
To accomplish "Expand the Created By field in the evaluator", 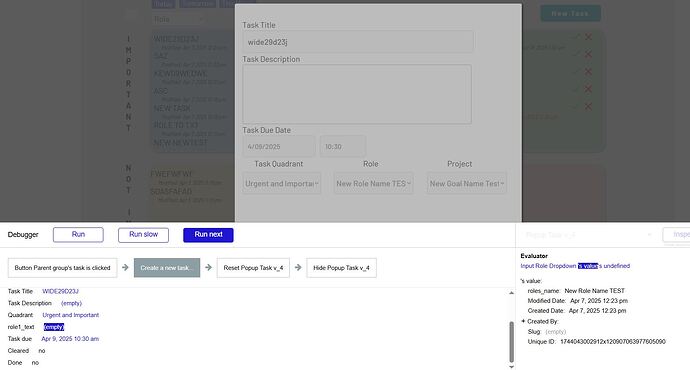I will 523,321.
